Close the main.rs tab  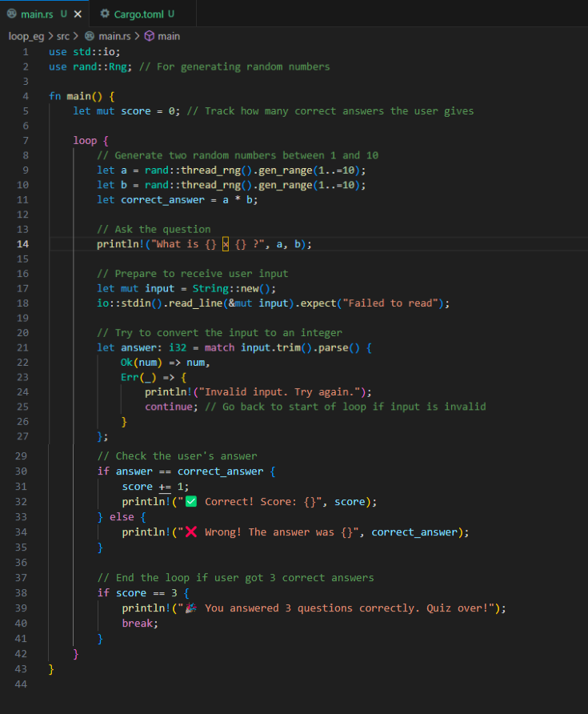point(78,14)
